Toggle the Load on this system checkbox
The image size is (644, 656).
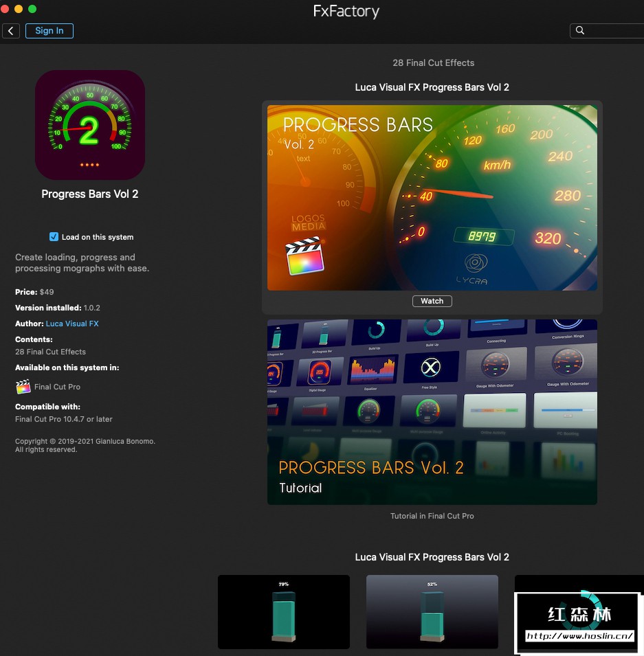coord(54,237)
